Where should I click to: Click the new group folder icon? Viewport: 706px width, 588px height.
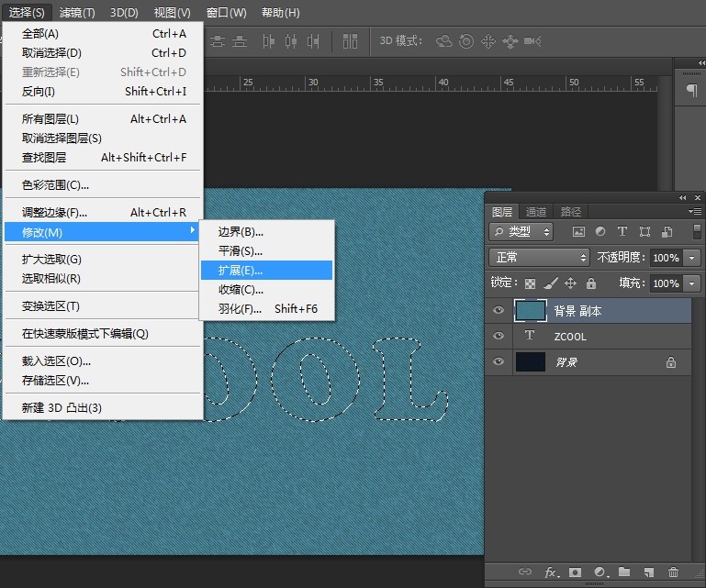coord(624,572)
